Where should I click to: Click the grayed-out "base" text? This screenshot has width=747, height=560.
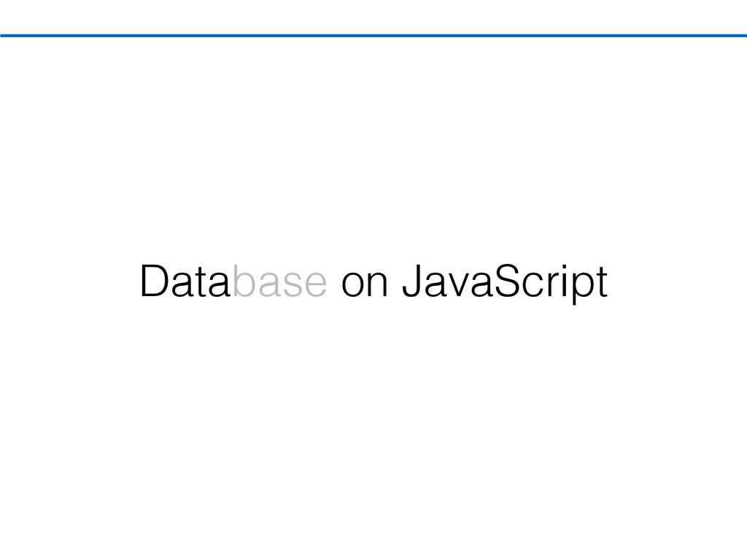[x=279, y=282]
